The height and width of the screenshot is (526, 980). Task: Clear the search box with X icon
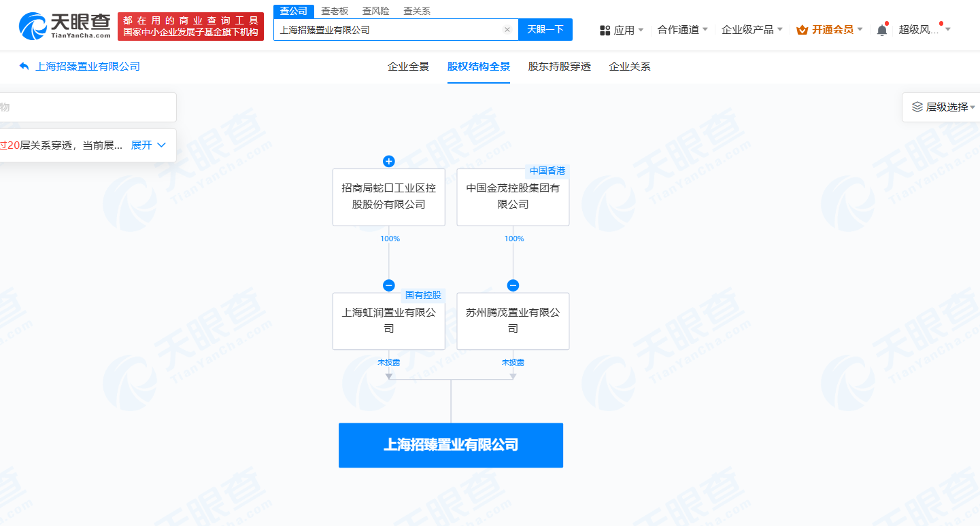click(x=507, y=30)
